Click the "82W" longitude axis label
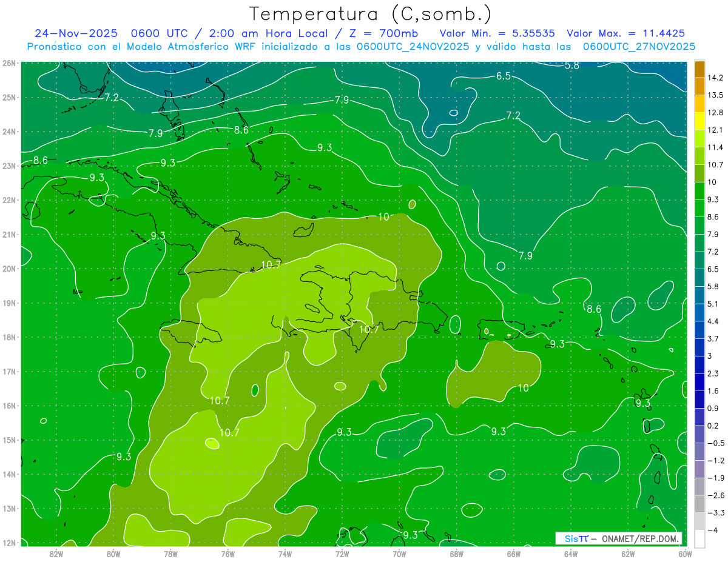This screenshot has height=562, width=728. coord(56,554)
